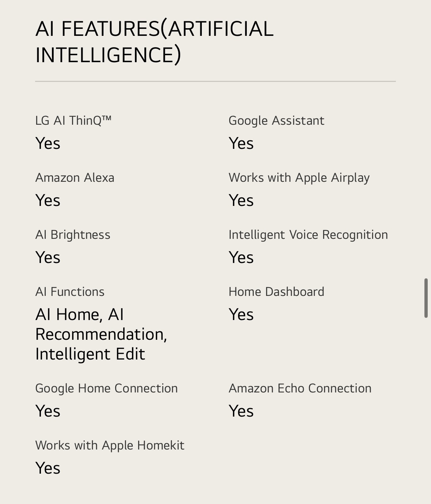Click the Yes value under Amazon Echo Connection
This screenshot has width=431, height=504.
pyautogui.click(x=241, y=411)
